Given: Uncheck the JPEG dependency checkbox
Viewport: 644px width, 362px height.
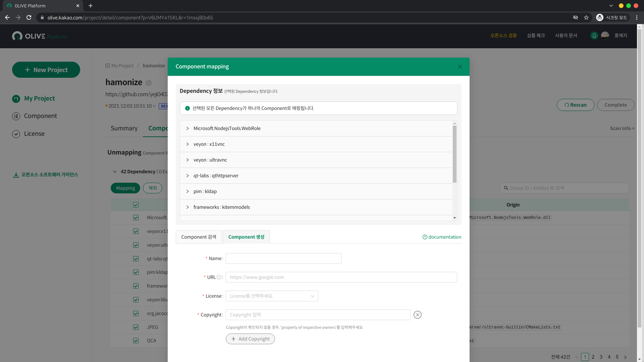Looking at the screenshot, I should tap(136, 327).
